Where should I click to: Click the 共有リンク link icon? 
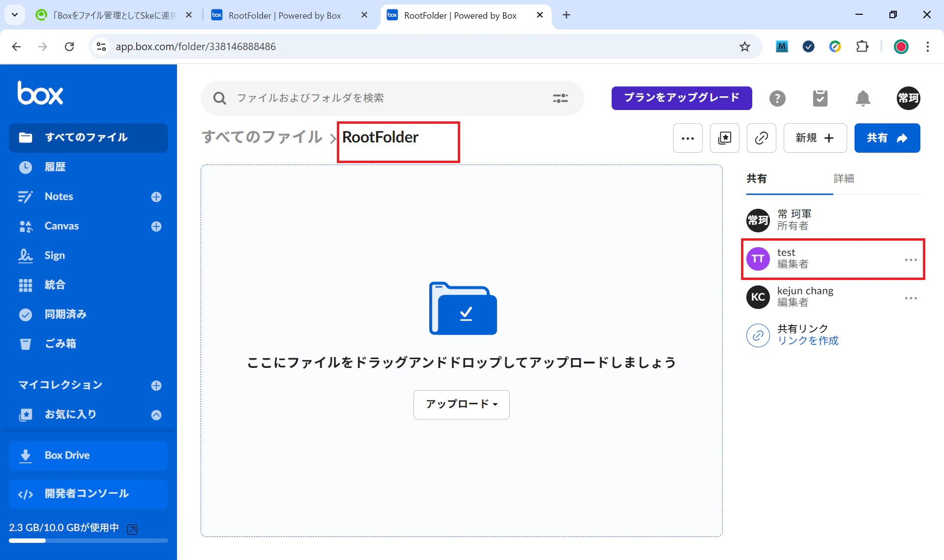point(758,336)
